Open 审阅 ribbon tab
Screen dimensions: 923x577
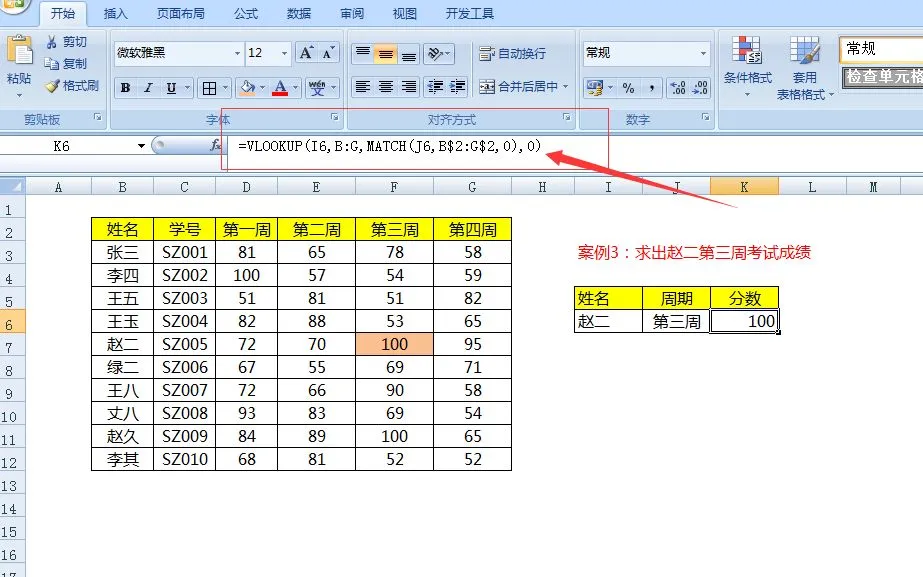[x=351, y=14]
